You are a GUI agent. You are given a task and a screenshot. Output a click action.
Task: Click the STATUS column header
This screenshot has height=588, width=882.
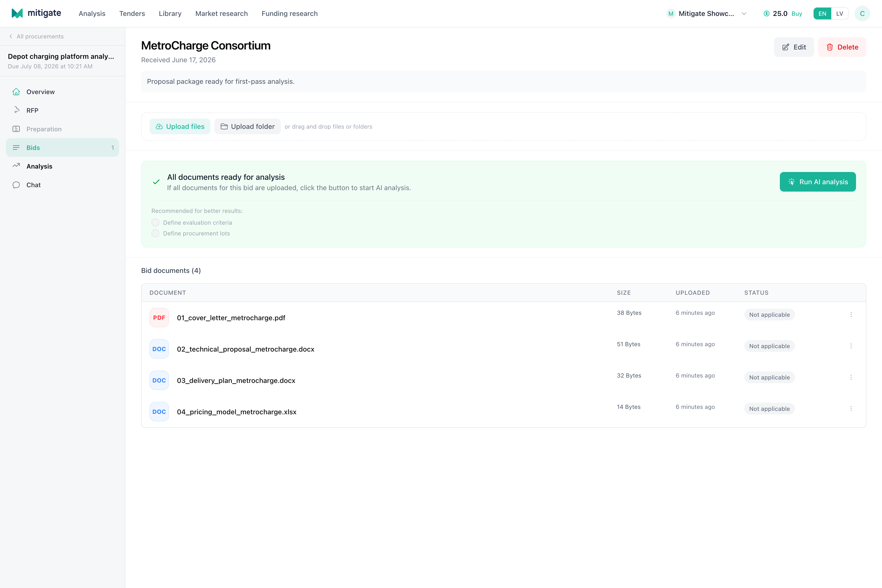pos(756,293)
